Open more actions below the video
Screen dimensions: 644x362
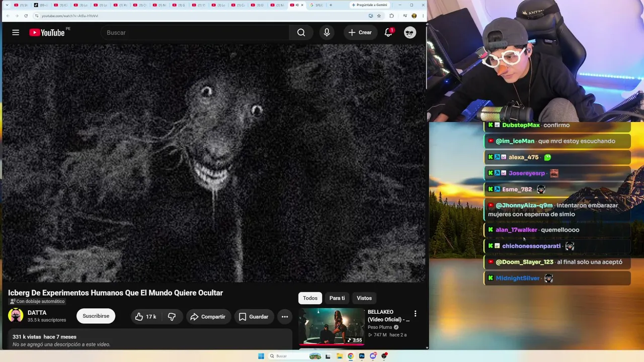(x=285, y=317)
